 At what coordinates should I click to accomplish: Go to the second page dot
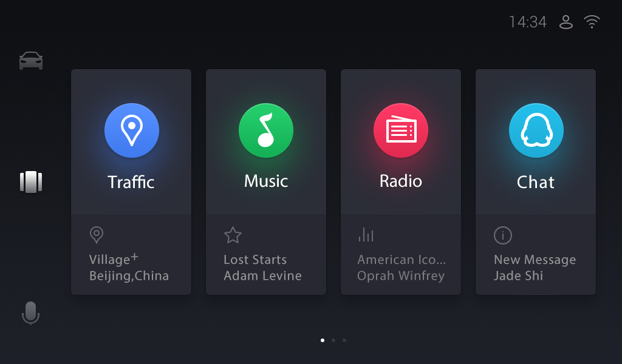point(333,340)
